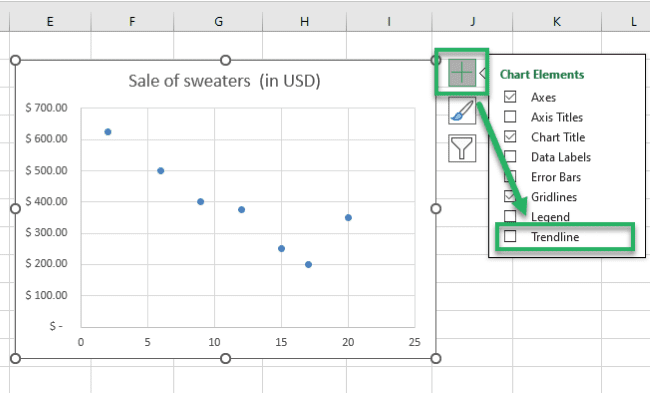Select column K header
This screenshot has width=650, height=393.
[x=557, y=21]
